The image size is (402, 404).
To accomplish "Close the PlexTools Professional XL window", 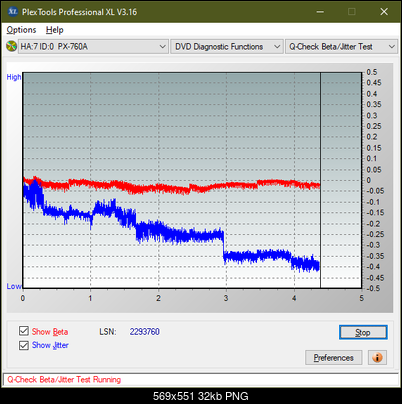I will (x=384, y=12).
